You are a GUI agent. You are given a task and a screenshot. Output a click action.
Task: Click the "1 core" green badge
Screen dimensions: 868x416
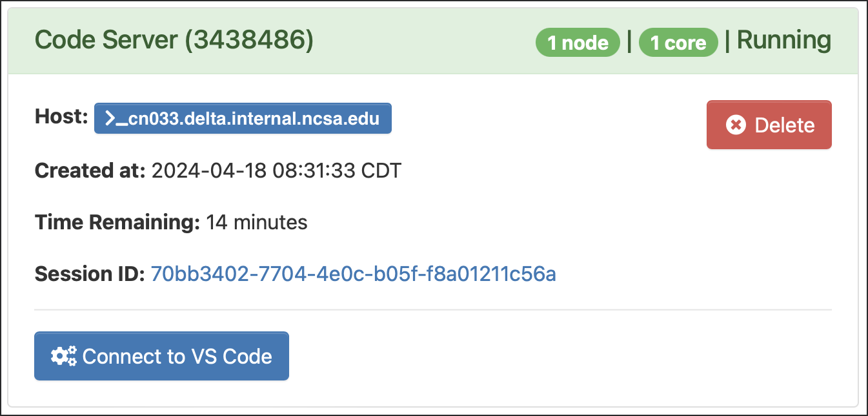point(678,43)
